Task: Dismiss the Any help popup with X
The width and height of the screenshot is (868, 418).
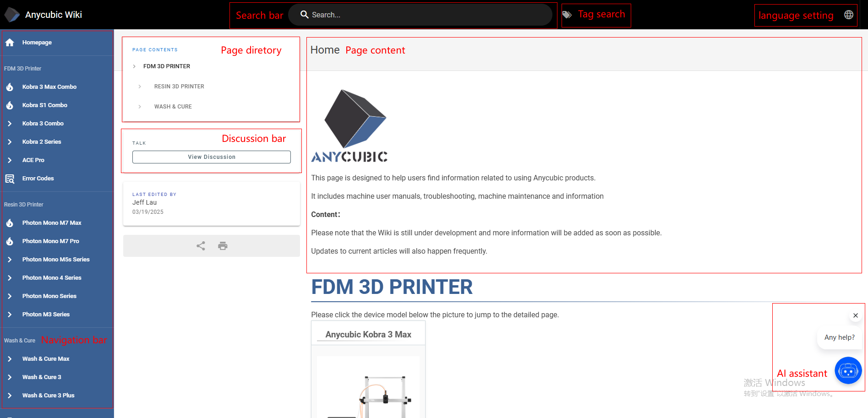Action: [856, 315]
